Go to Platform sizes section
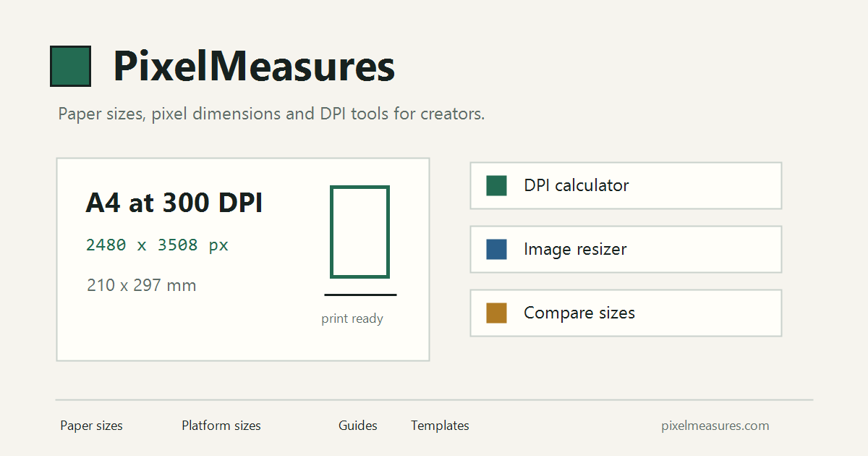The height and width of the screenshot is (456, 868). (x=221, y=426)
